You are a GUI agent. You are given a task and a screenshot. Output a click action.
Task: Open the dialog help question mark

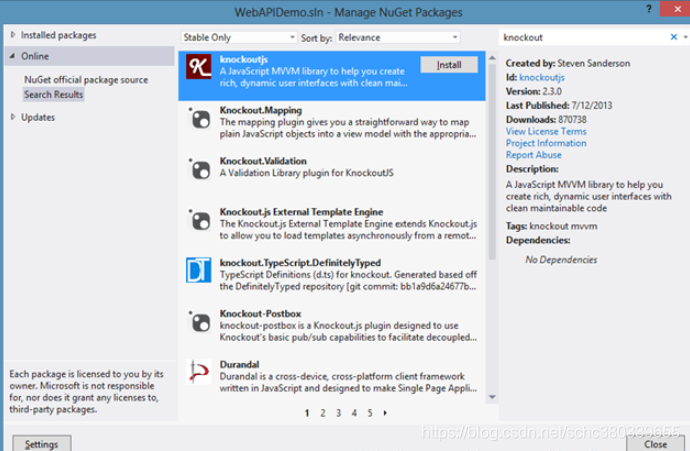649,9
